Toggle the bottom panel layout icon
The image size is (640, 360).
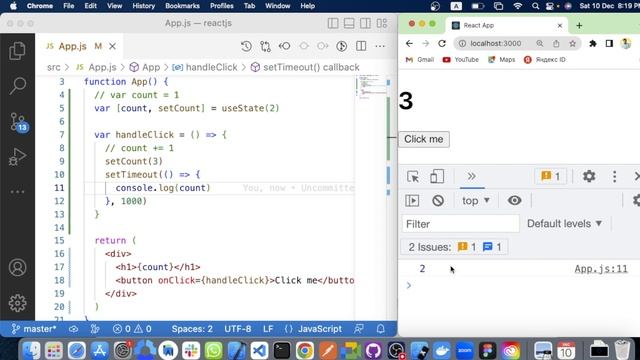(x=349, y=23)
